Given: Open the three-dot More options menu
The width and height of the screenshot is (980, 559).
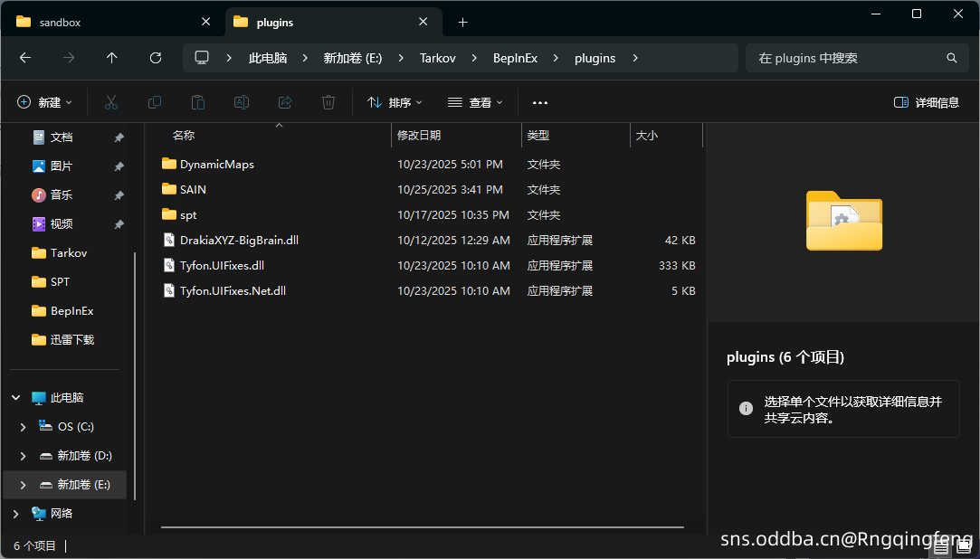Looking at the screenshot, I should pyautogui.click(x=540, y=102).
